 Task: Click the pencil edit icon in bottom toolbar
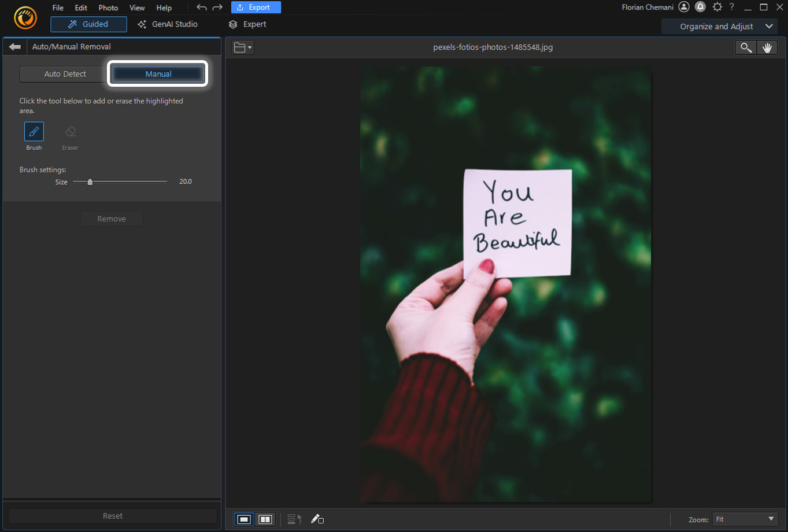[x=317, y=519]
